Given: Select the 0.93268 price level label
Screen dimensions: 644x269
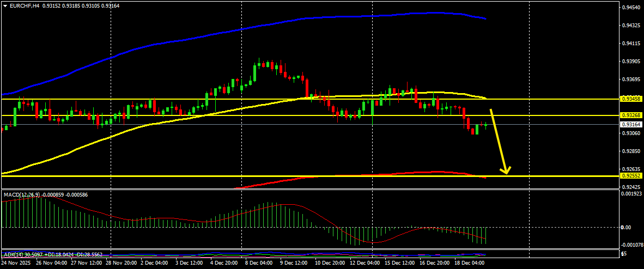Looking at the screenshot, I should (631, 115).
